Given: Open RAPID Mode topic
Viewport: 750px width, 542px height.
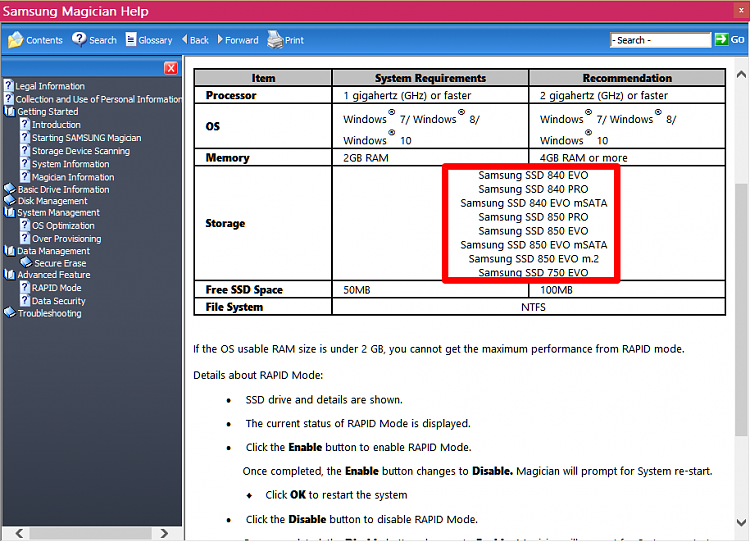Looking at the screenshot, I should (56, 288).
